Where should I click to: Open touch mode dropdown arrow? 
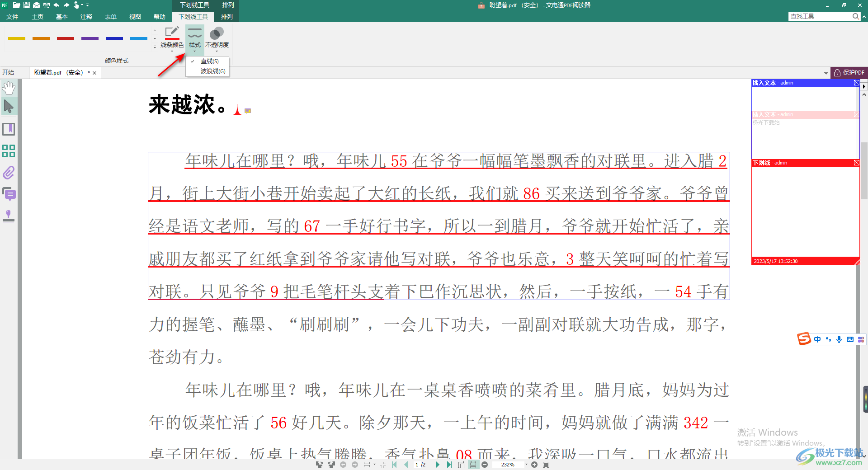pos(82,5)
